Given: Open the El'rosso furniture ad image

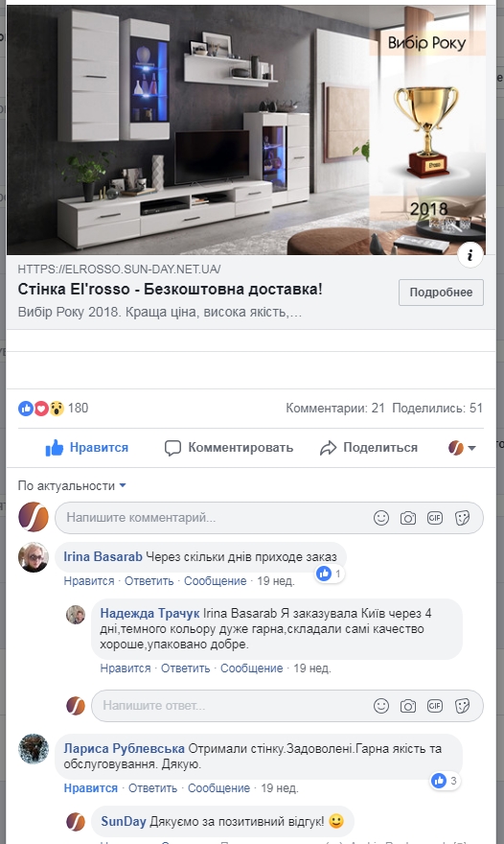Looking at the screenshot, I should [246, 129].
